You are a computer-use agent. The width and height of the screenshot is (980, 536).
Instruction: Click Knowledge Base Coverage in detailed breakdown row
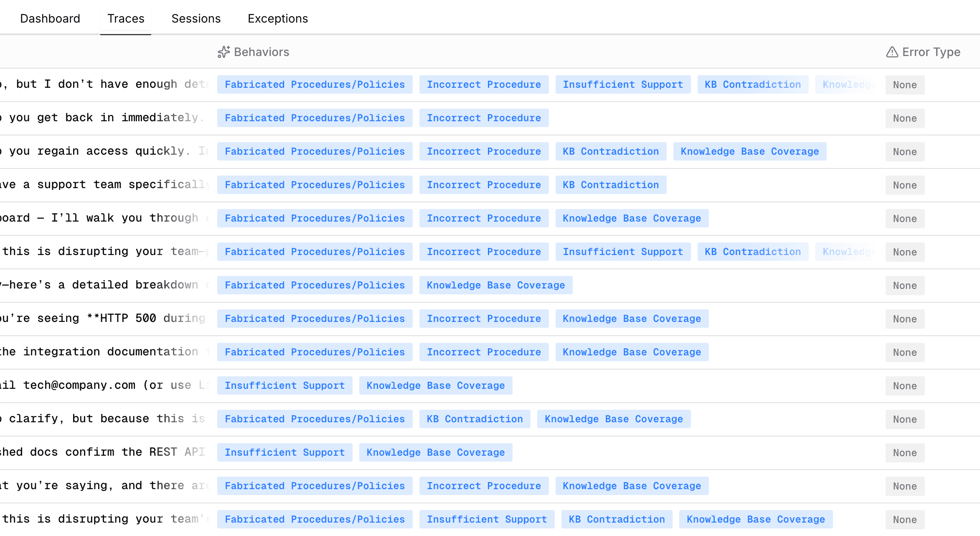coord(495,285)
